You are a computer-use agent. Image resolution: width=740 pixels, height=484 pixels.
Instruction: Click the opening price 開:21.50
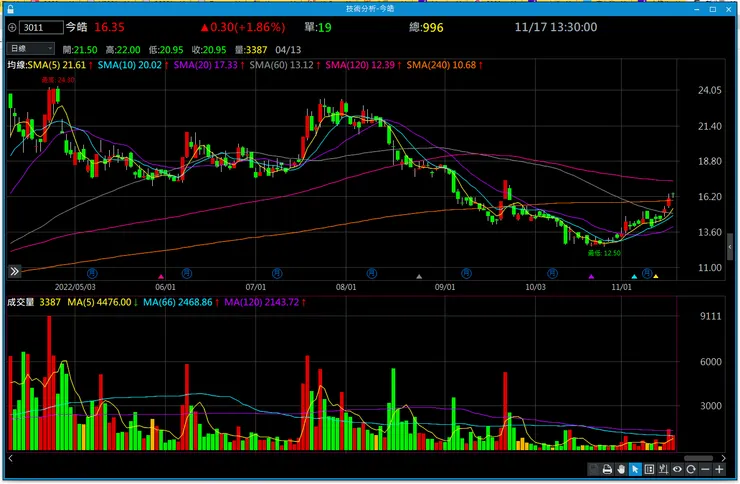click(x=80, y=50)
